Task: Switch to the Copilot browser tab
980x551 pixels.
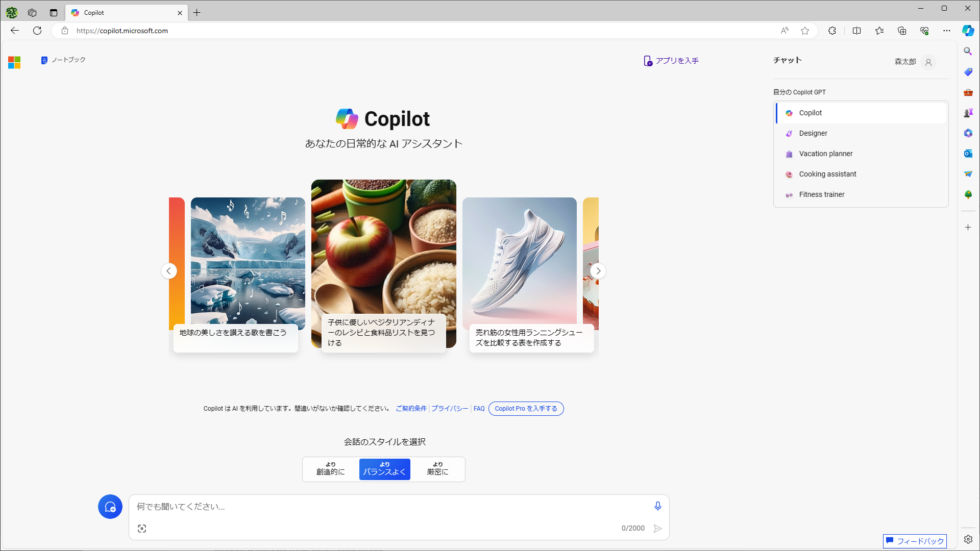Action: [122, 12]
